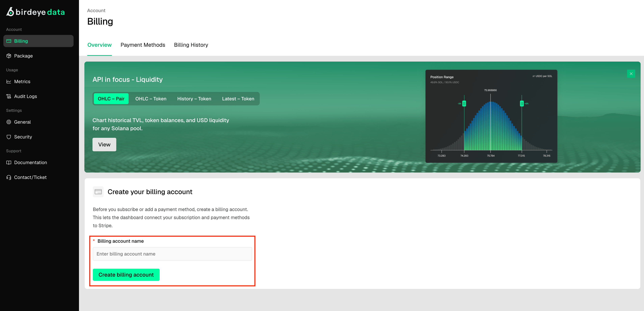Click the Documentation book icon
Viewport: 644px width, 311px height.
(x=9, y=163)
